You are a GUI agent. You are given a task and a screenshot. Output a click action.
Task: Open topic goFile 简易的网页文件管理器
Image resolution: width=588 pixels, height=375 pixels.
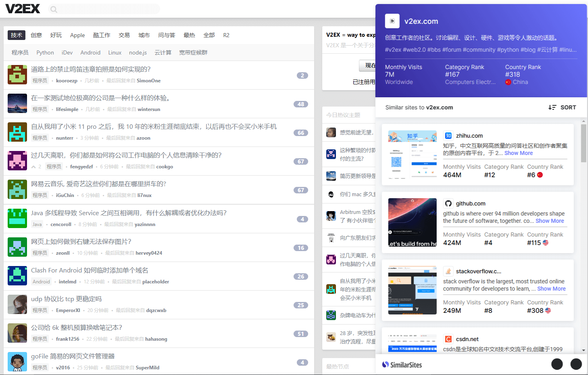[x=73, y=356]
